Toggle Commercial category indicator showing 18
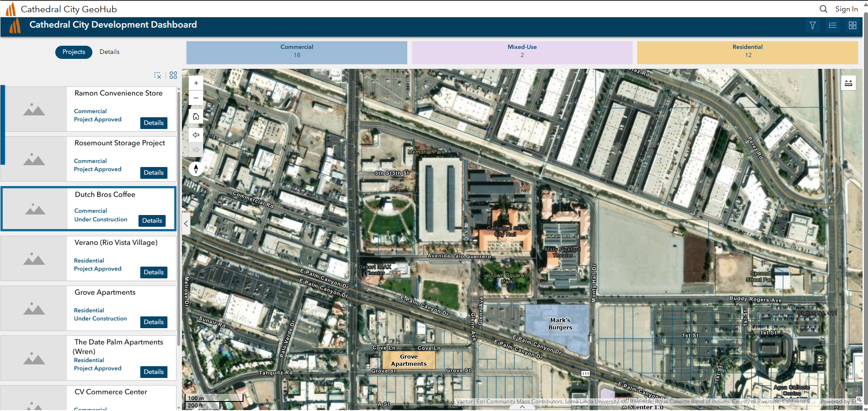The image size is (868, 411). (296, 53)
